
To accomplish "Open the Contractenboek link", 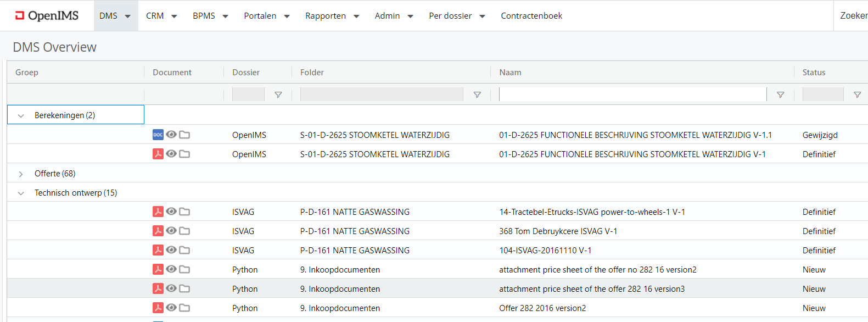I will point(531,16).
